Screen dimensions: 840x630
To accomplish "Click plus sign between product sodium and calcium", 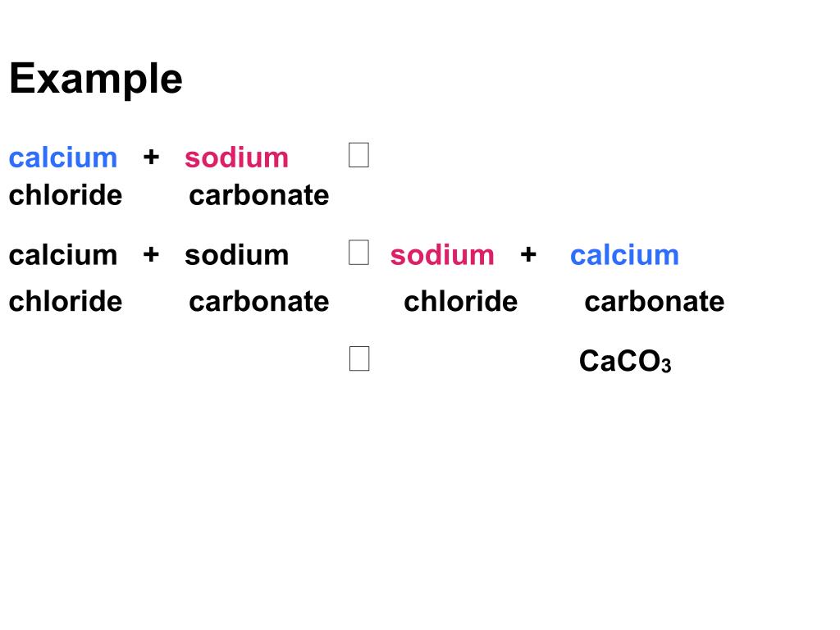I will [x=528, y=254].
